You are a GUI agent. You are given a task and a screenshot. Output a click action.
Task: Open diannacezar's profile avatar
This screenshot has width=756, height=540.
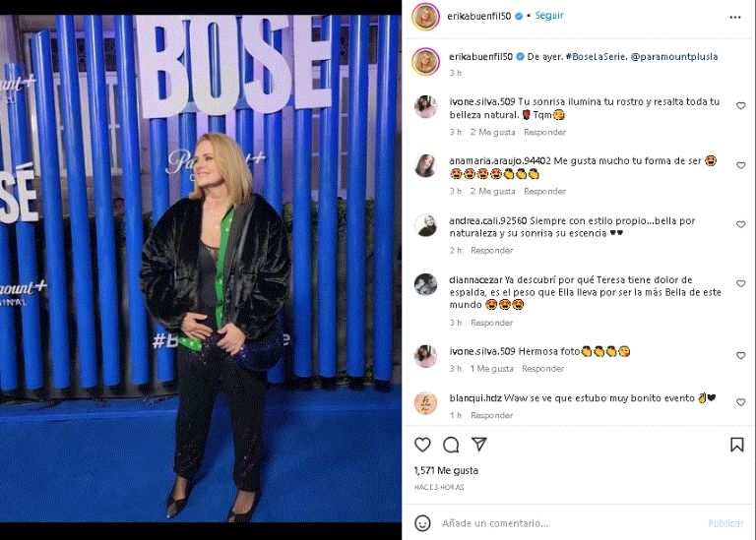coord(425,284)
